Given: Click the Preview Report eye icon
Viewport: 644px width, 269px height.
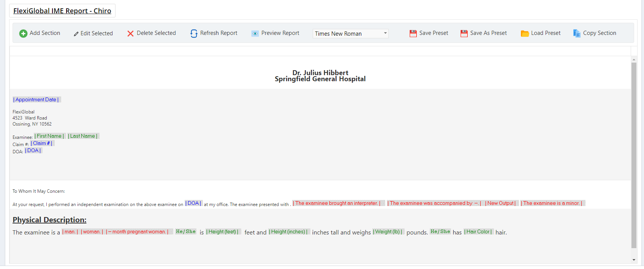Looking at the screenshot, I should pyautogui.click(x=255, y=34).
